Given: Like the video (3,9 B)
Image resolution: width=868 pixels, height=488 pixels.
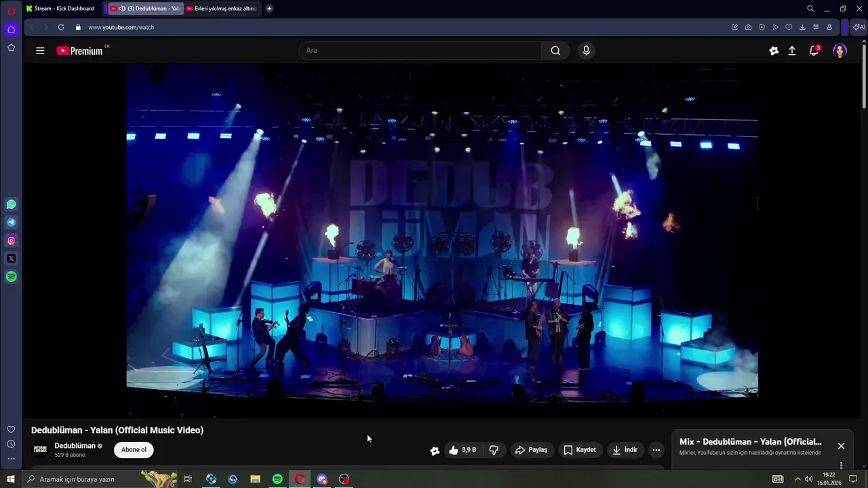Looking at the screenshot, I should tap(462, 450).
